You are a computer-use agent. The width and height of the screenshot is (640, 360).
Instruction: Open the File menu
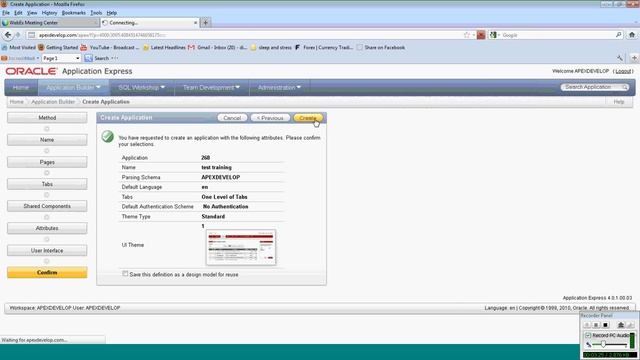(6, 13)
